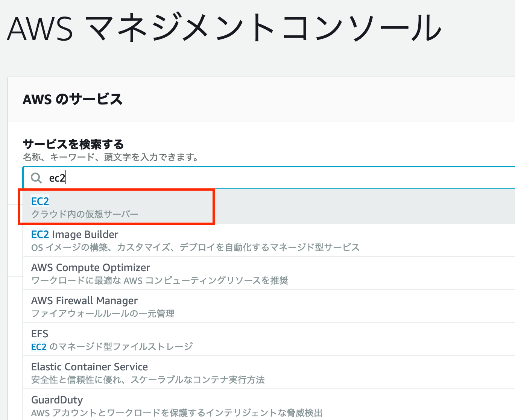This screenshot has height=420, width=515.
Task: Click the AWS マネジメントコンソール title
Action: (225, 28)
